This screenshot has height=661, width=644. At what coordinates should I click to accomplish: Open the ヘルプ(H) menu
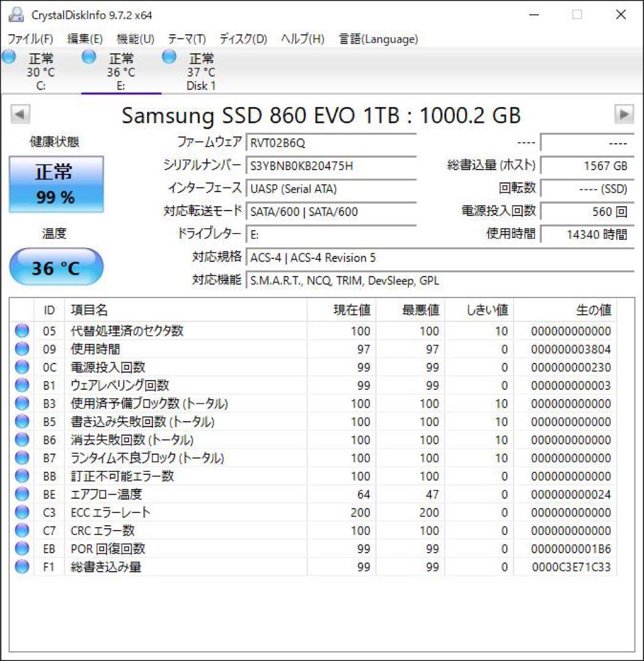point(302,39)
